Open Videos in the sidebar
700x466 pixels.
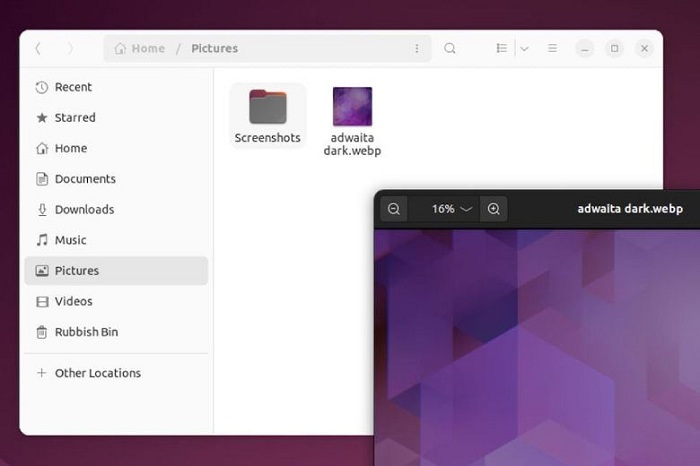click(116, 301)
